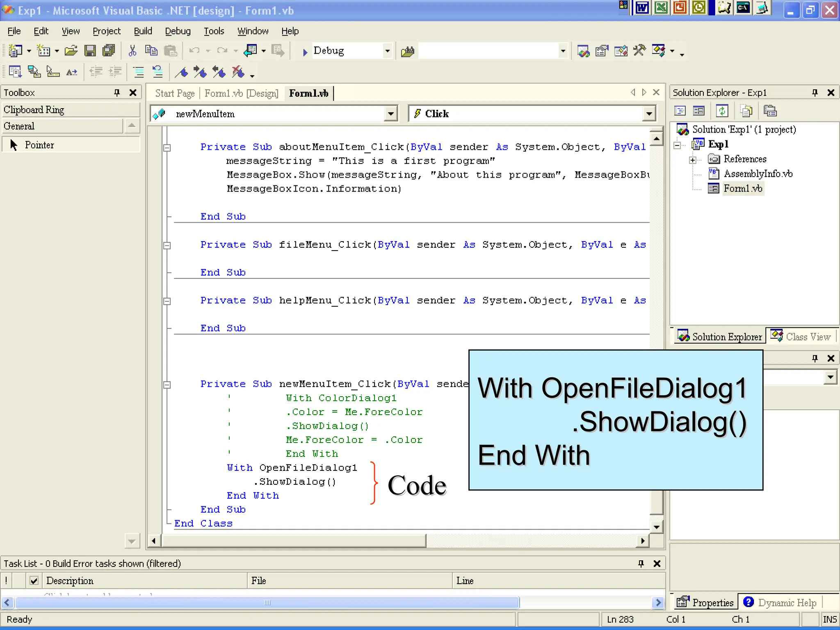The height and width of the screenshot is (630, 840).
Task: Click the Undo arrow icon
Action: coord(194,51)
